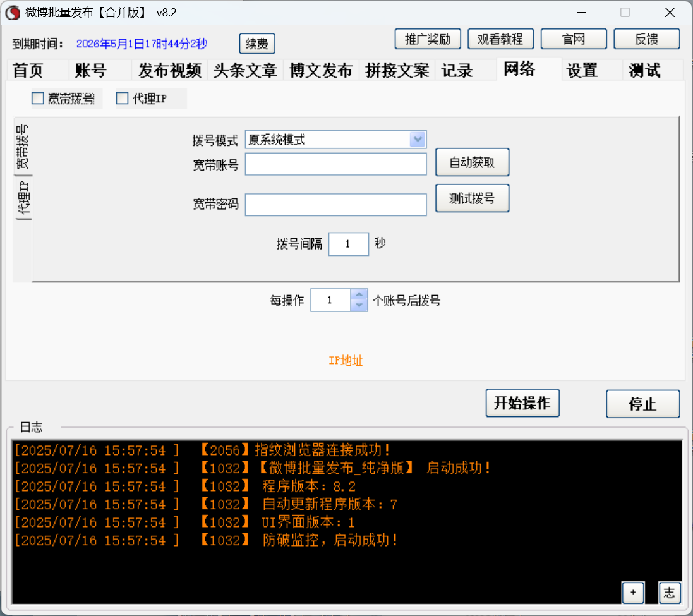Enable the 代理IP checkbox

(122, 98)
